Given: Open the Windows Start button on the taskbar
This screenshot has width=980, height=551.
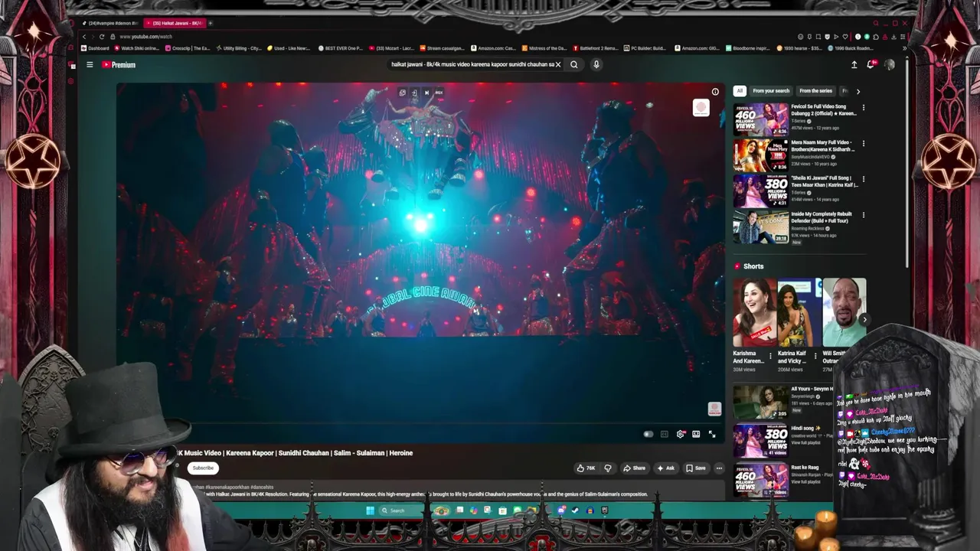Looking at the screenshot, I should click(370, 510).
